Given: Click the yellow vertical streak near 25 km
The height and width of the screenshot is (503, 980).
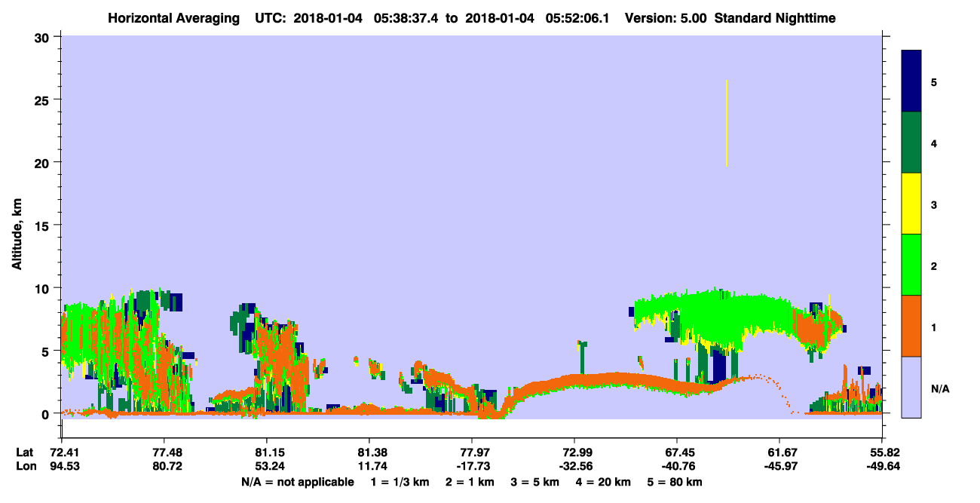Looking at the screenshot, I should point(726,123).
